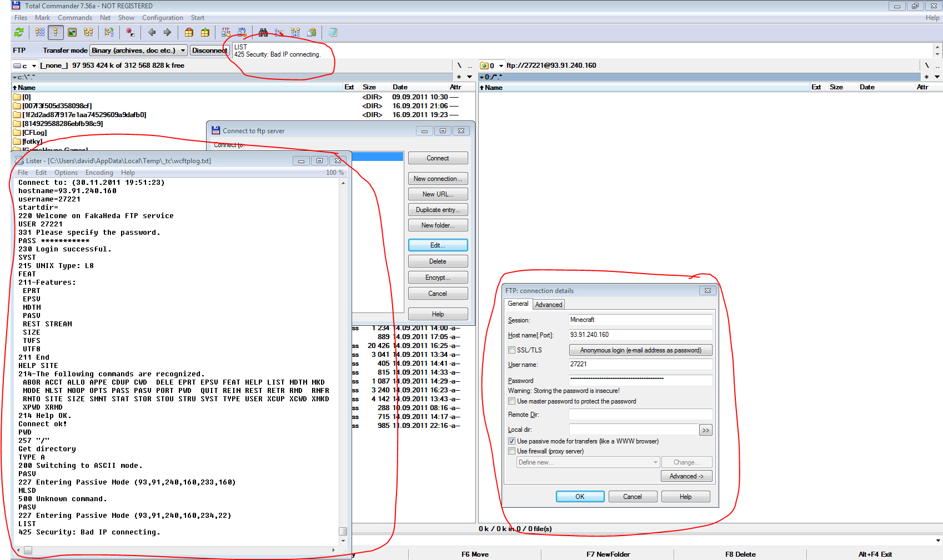Image resolution: width=943 pixels, height=560 pixels.
Task: Click the red asterisk filter icon
Action: [x=130, y=33]
